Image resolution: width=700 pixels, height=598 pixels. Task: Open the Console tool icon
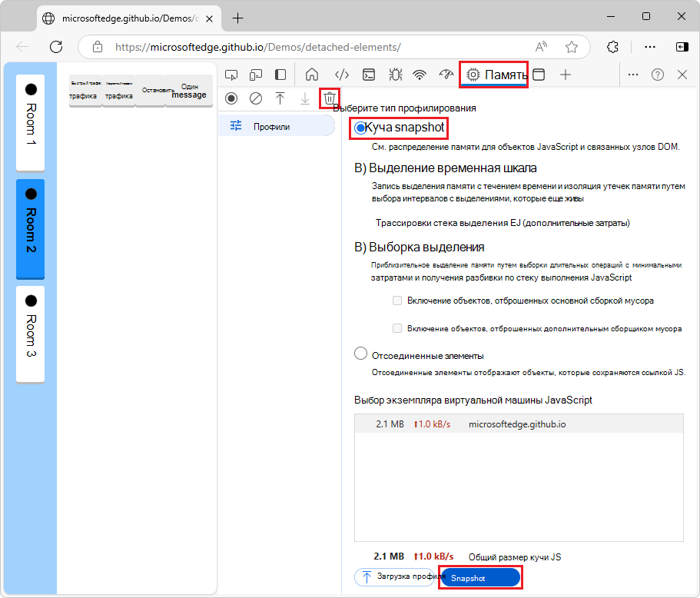(368, 75)
